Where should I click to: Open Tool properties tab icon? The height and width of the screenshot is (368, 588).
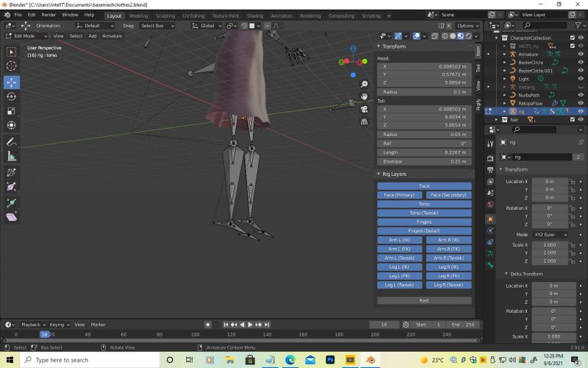pos(490,144)
